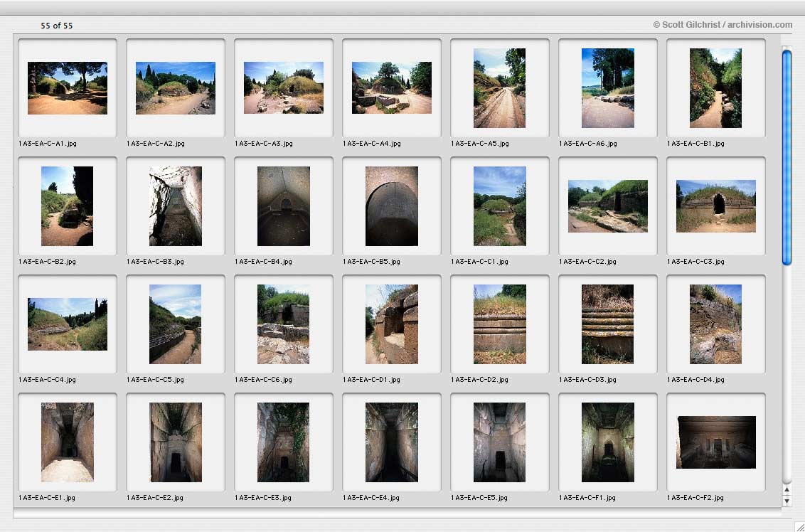Select the file name text 1A3-EA-C-E1.jpg

pyautogui.click(x=47, y=498)
